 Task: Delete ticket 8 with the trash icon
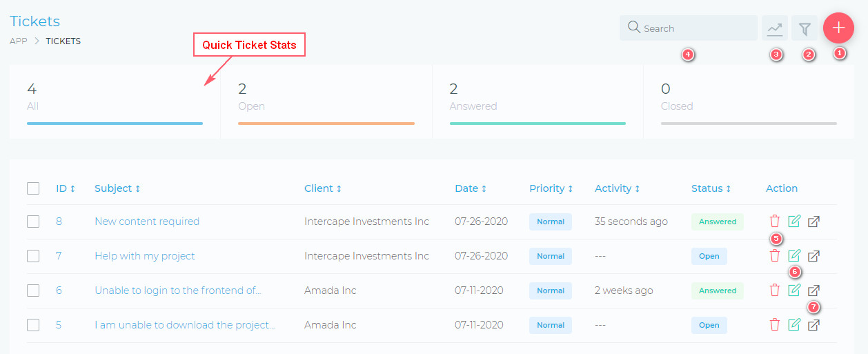click(x=775, y=222)
